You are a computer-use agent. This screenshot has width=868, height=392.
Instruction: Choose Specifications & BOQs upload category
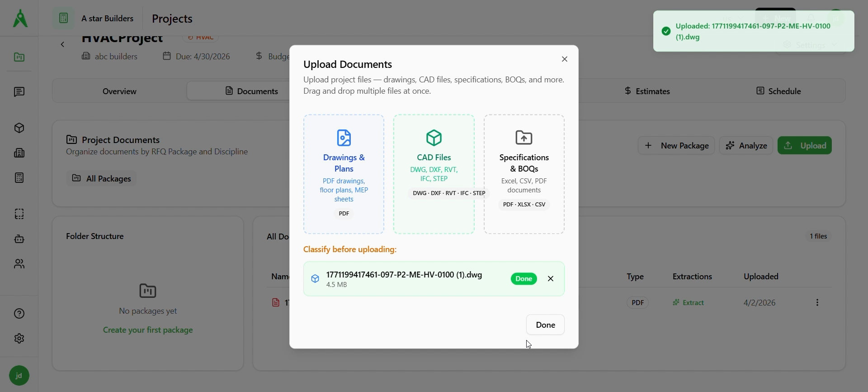(524, 174)
